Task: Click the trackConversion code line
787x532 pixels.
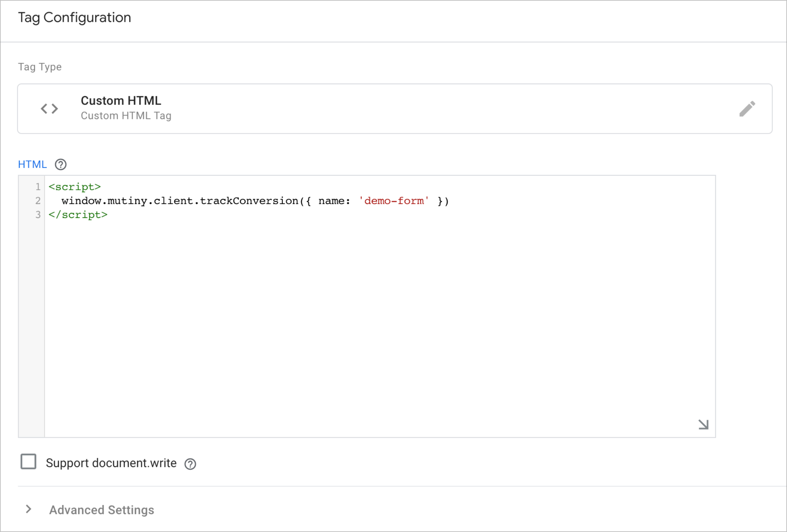Action: coord(255,201)
